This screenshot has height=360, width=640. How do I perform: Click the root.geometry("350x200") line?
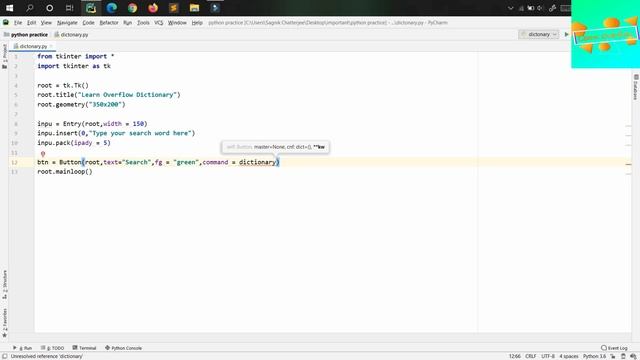[x=81, y=104]
